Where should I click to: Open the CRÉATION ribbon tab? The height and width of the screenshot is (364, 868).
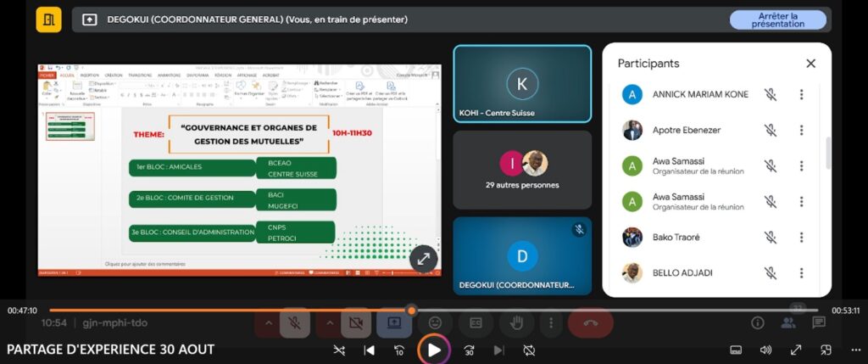pos(114,75)
